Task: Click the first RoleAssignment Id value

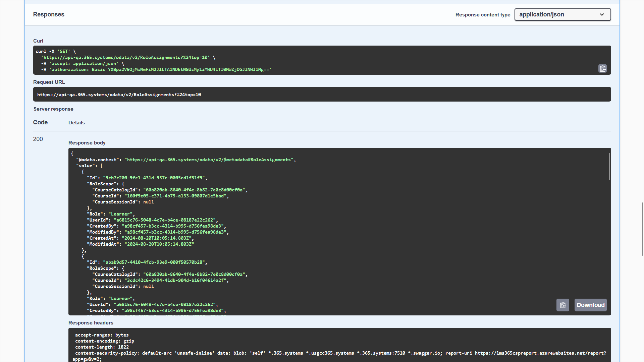Action: coord(154,178)
